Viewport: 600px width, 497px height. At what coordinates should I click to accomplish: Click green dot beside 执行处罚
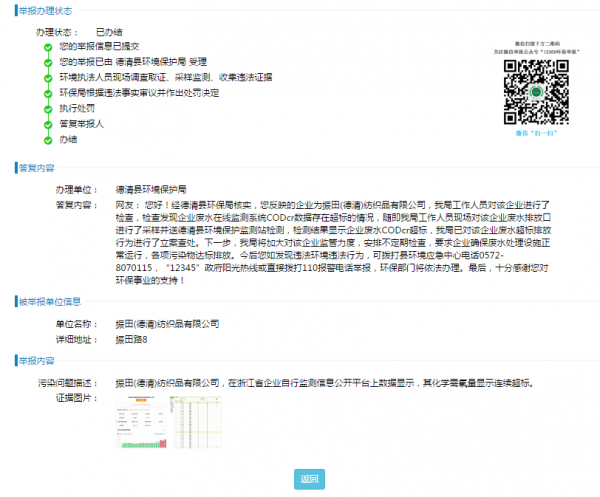pos(47,108)
